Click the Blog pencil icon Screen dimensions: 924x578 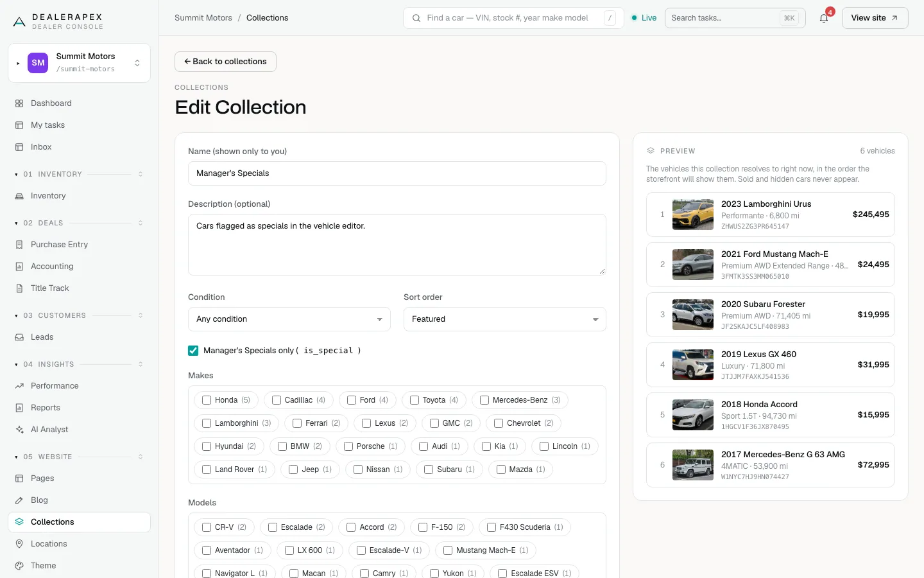pos(19,500)
